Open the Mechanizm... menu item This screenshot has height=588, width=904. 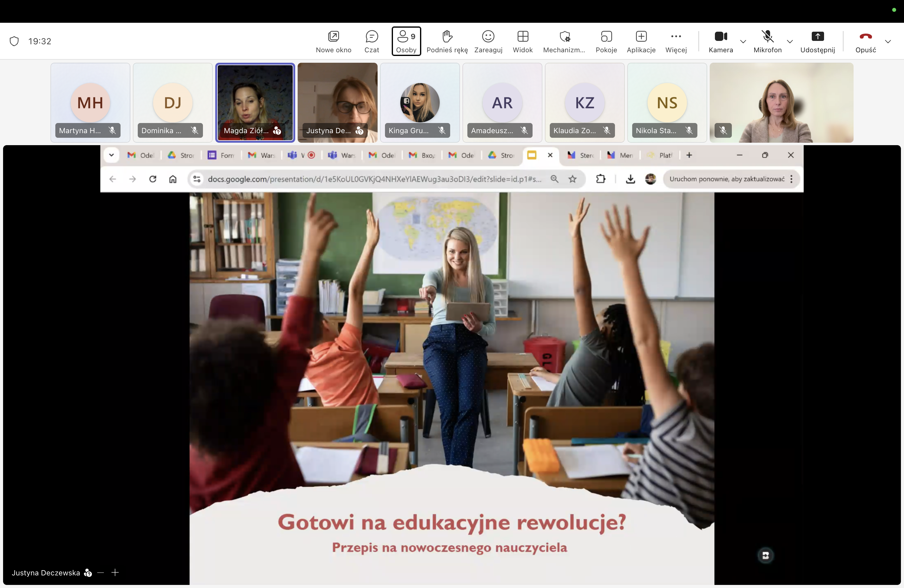pyautogui.click(x=564, y=41)
